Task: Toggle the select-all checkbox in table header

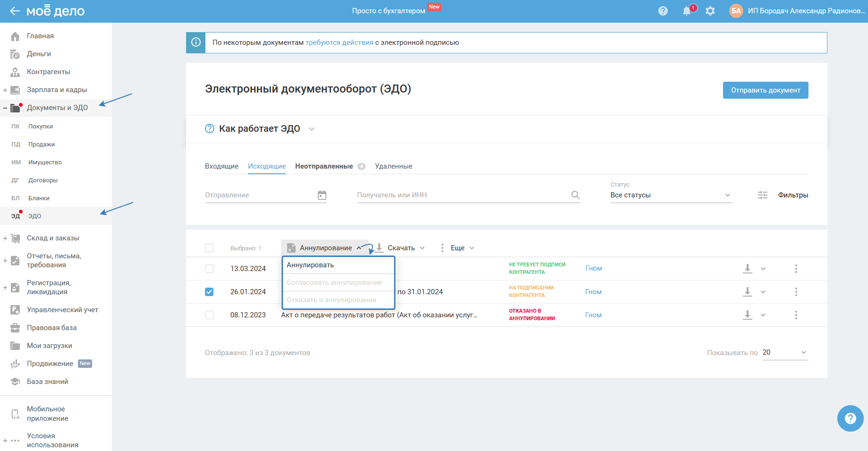Action: (x=209, y=248)
